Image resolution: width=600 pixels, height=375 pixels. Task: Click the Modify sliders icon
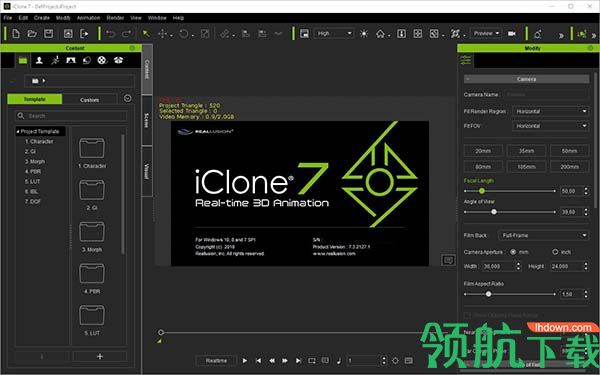point(466,60)
